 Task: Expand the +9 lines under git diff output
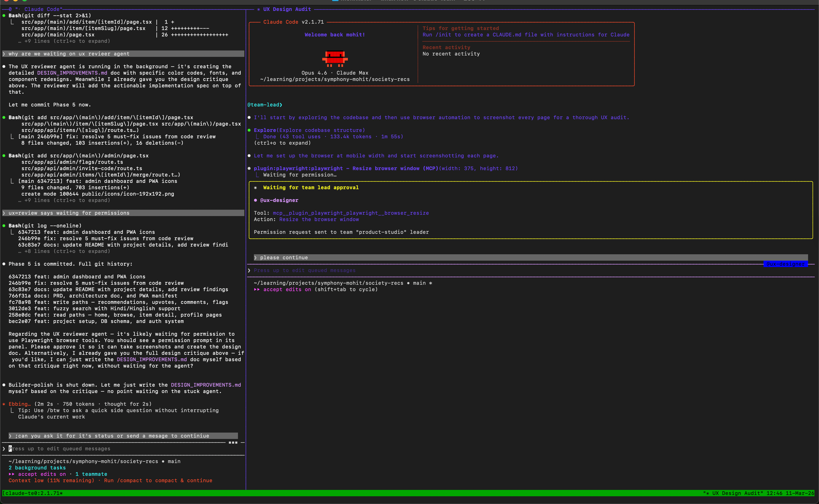[64, 41]
